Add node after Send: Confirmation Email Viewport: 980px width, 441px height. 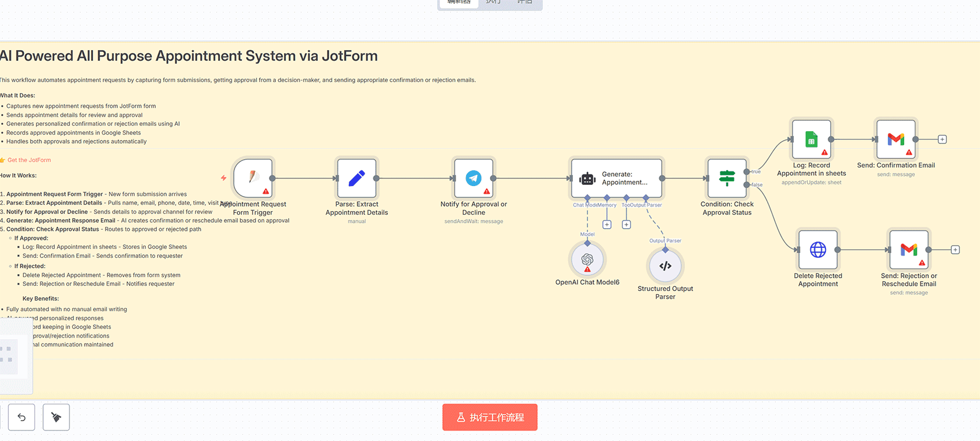pyautogui.click(x=942, y=139)
